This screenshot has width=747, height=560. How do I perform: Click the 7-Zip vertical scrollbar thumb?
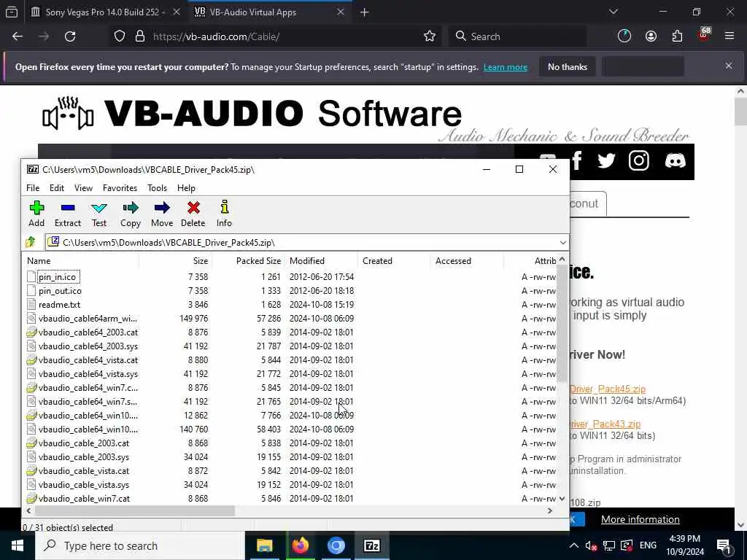tap(562, 323)
